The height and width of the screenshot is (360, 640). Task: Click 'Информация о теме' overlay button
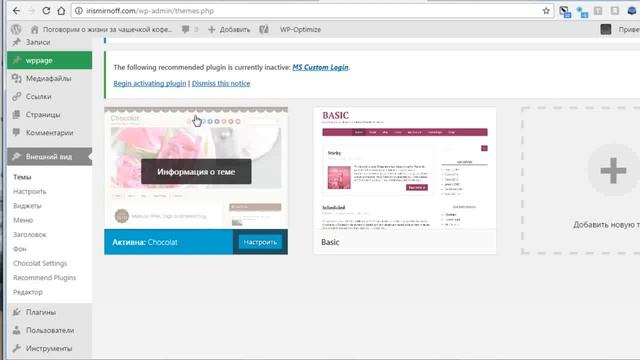coord(196,172)
